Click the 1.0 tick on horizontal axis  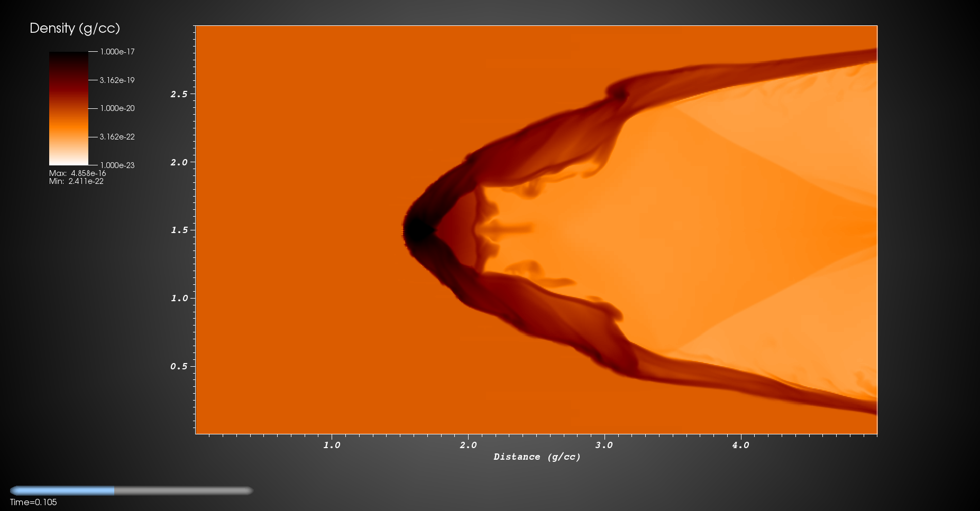[x=332, y=445]
